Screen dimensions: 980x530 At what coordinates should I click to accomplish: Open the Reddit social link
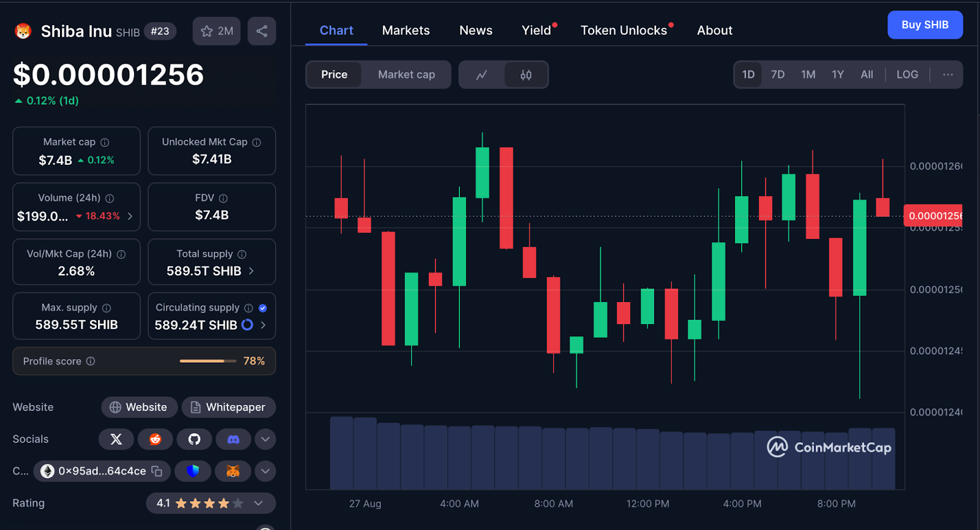point(155,439)
